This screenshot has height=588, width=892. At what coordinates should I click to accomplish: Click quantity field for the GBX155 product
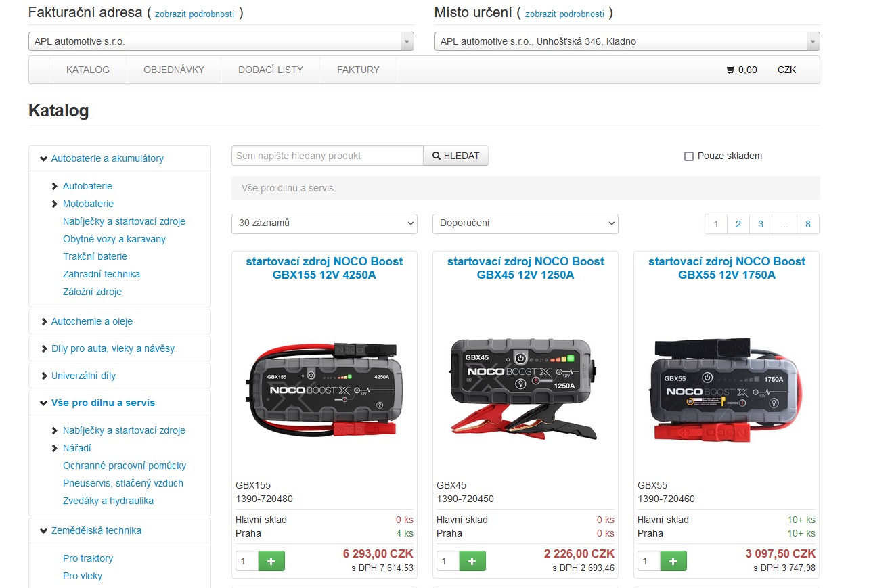click(247, 561)
